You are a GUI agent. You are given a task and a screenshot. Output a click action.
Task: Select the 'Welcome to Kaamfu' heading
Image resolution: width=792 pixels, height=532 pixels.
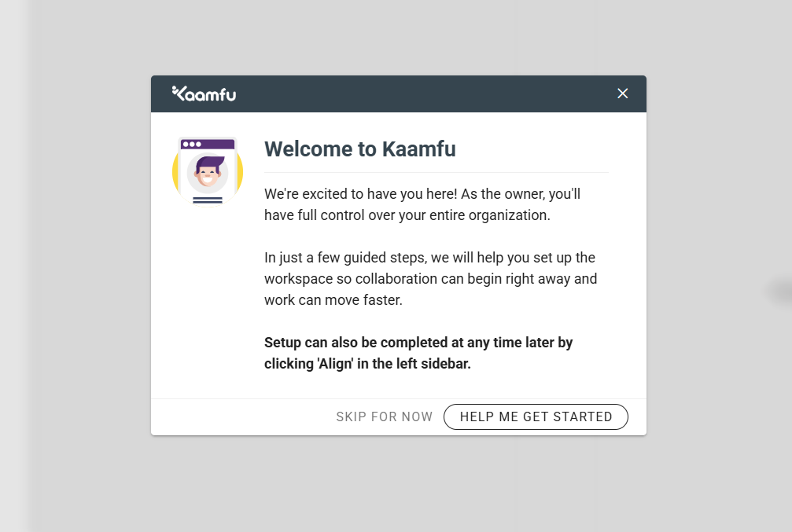pyautogui.click(x=359, y=149)
